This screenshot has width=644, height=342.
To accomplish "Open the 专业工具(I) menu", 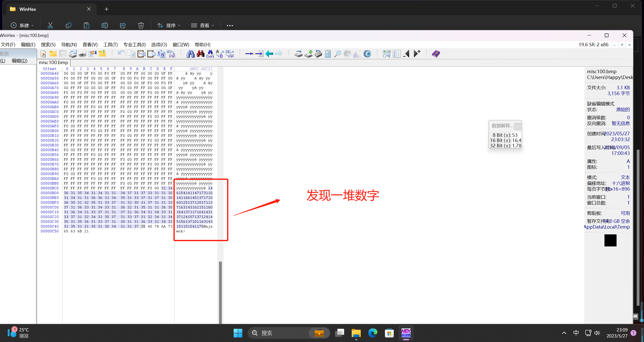I will tap(134, 45).
